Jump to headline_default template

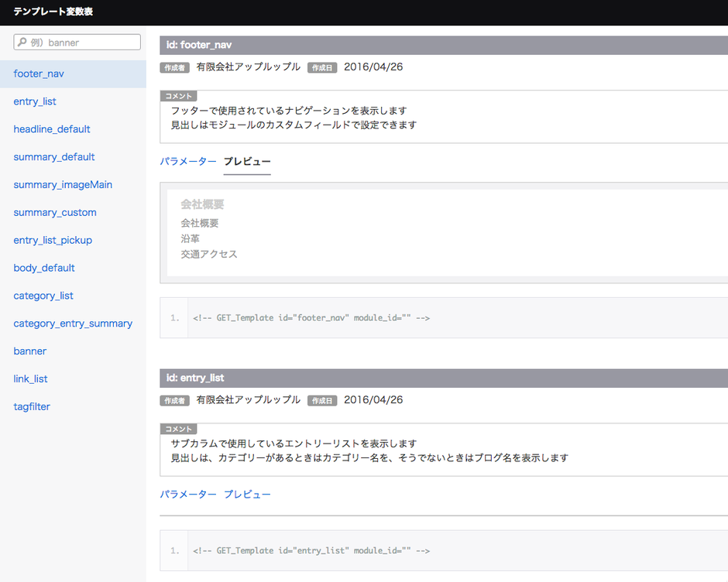(x=52, y=129)
